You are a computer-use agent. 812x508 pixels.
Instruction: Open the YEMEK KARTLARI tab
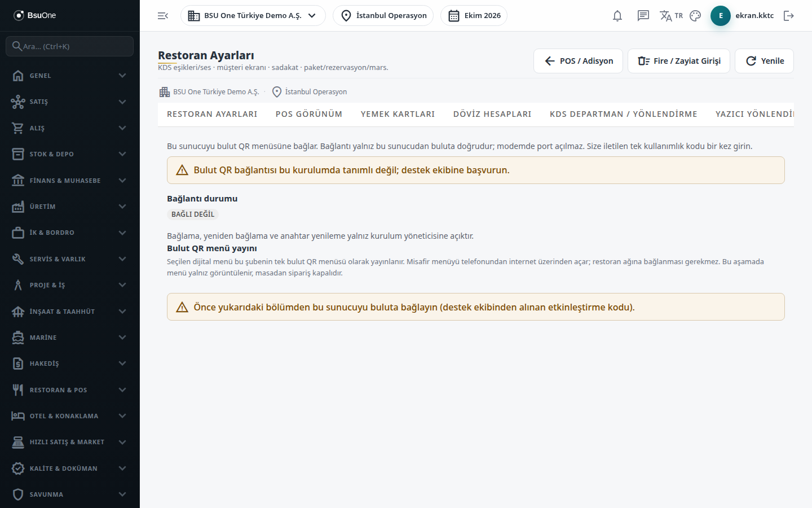(398, 114)
